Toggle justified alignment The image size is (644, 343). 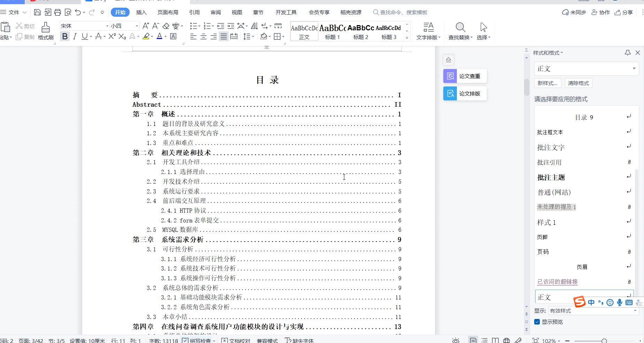(x=224, y=36)
